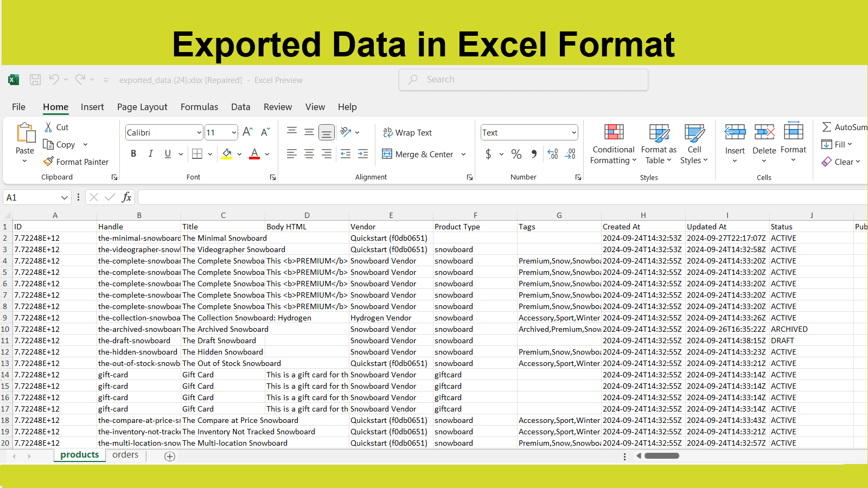The width and height of the screenshot is (868, 488).
Task: Click inside the Search box
Action: point(524,80)
